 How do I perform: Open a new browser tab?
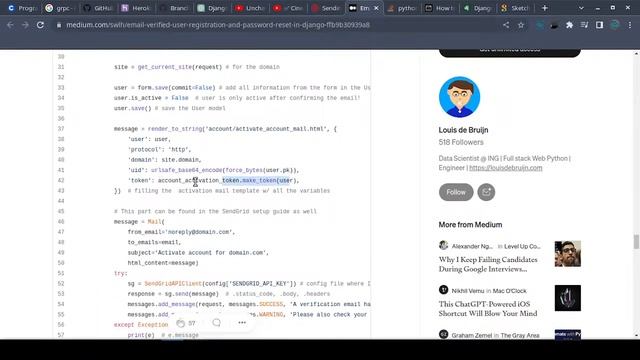pos(544,8)
